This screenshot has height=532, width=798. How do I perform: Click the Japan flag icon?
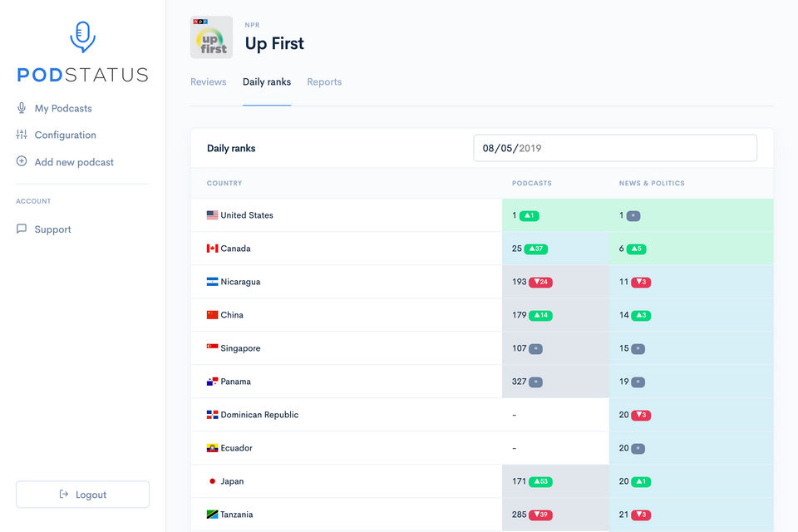[x=212, y=481]
